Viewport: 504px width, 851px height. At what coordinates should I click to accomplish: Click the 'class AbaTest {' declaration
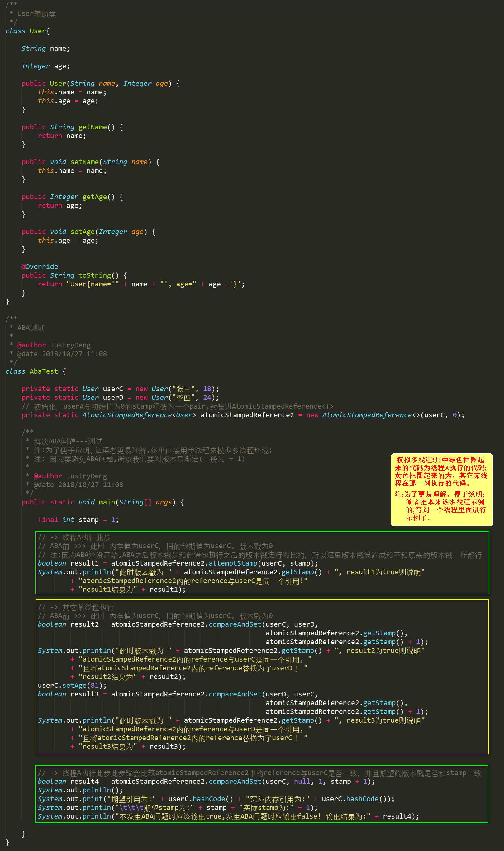pyautogui.click(x=36, y=371)
